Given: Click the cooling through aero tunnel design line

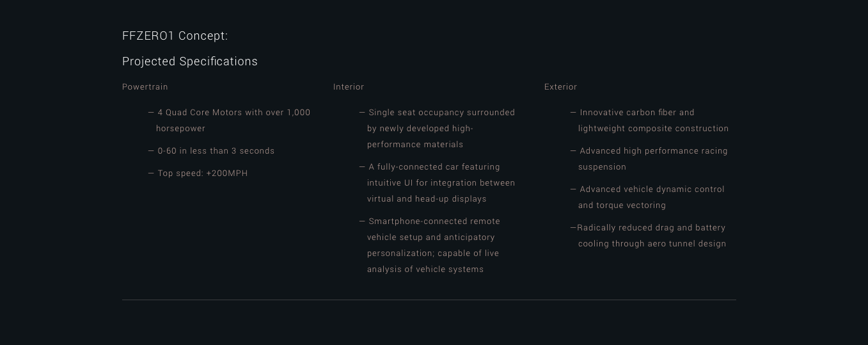Looking at the screenshot, I should [652, 244].
